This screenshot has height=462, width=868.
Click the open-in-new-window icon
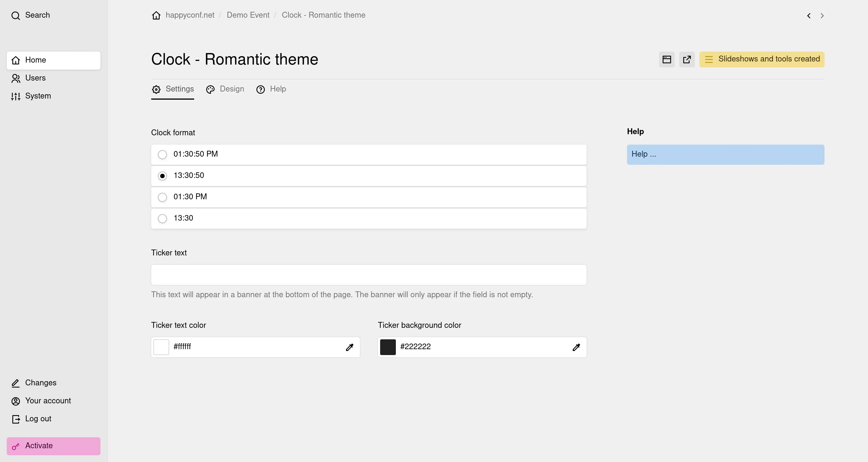pyautogui.click(x=687, y=59)
